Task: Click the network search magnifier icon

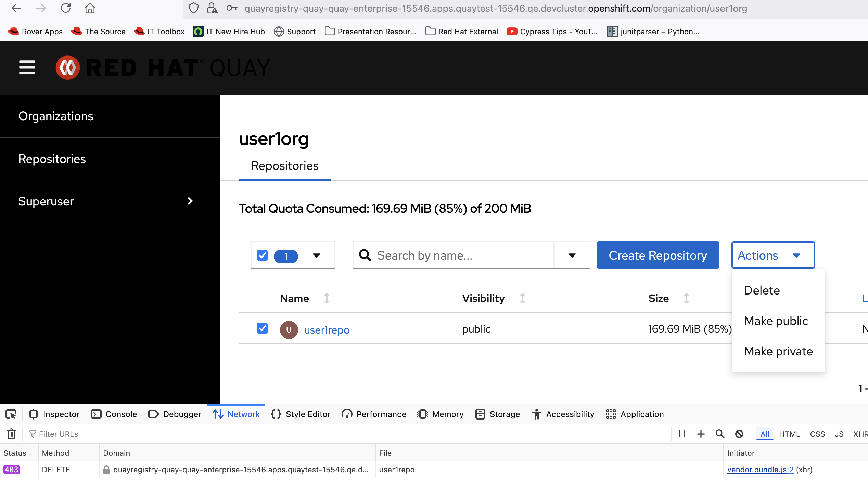Action: 720,434
